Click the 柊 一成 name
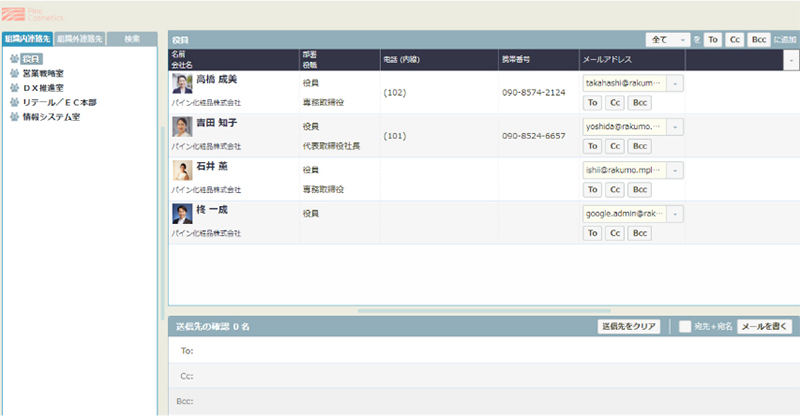This screenshot has width=800, height=416. tap(212, 210)
